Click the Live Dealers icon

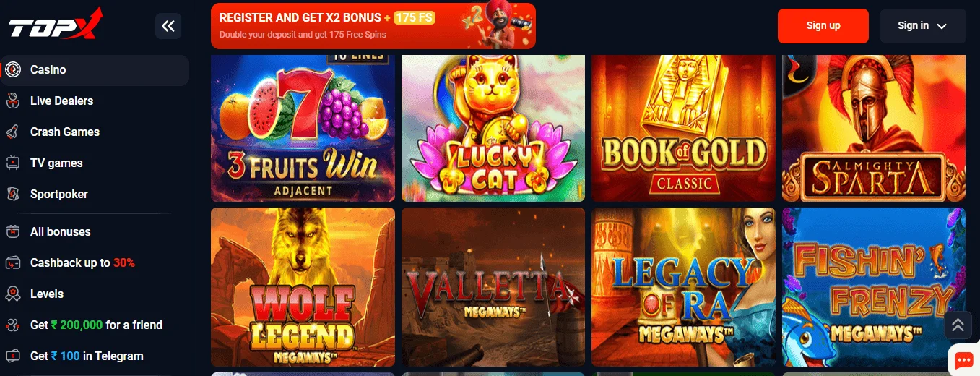coord(12,101)
